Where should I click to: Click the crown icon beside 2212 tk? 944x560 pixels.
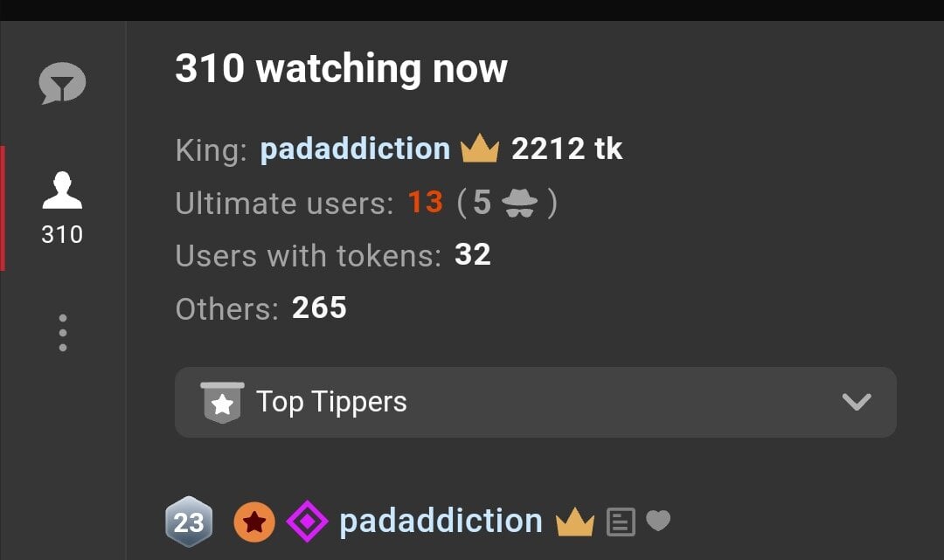coord(479,149)
